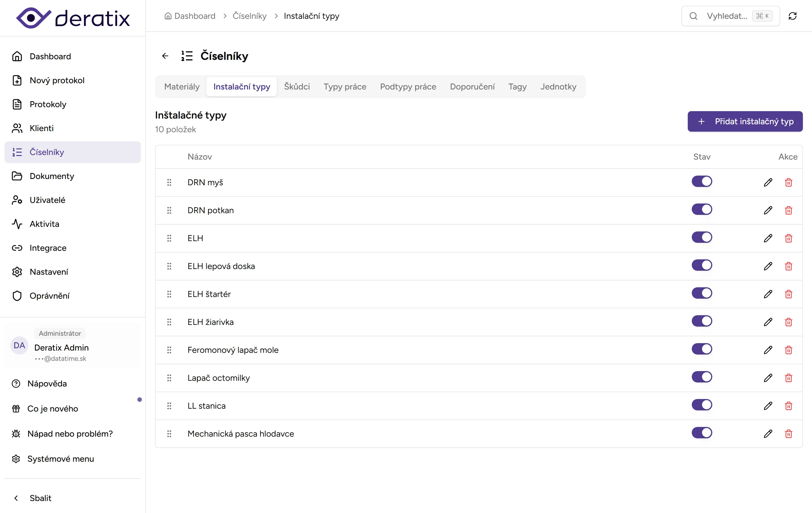Delete the Mechanická pasca hlodavce entry
812x513 pixels.
pos(788,434)
